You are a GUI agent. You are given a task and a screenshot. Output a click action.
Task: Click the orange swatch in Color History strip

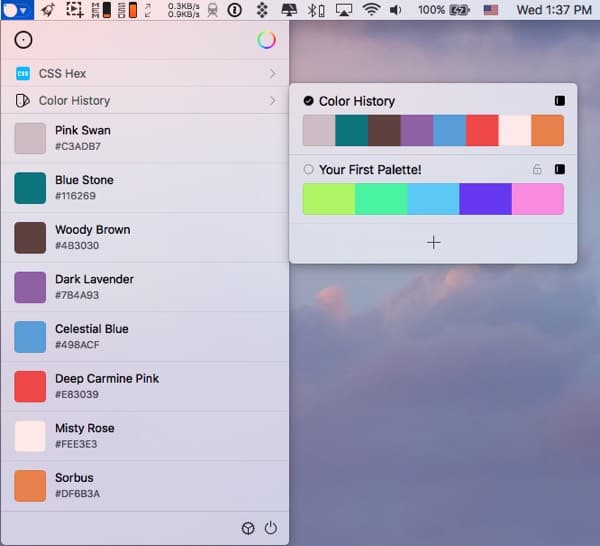[548, 130]
